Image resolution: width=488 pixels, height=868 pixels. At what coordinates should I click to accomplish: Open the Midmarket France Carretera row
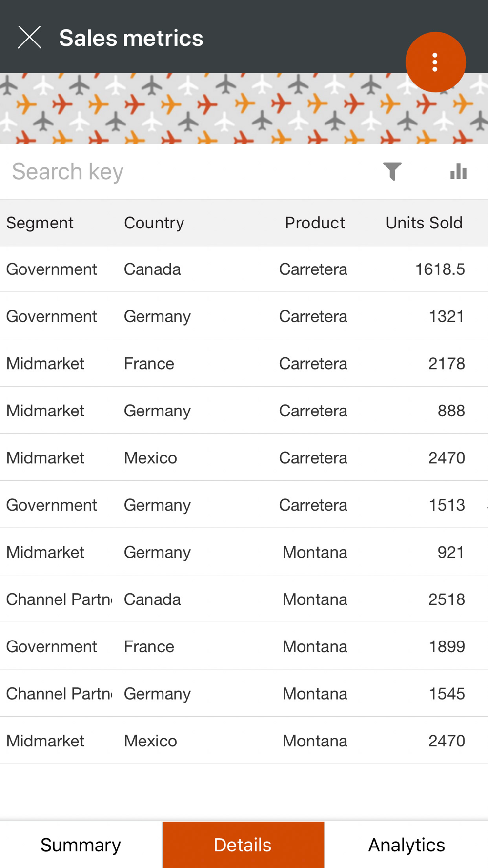[244, 363]
